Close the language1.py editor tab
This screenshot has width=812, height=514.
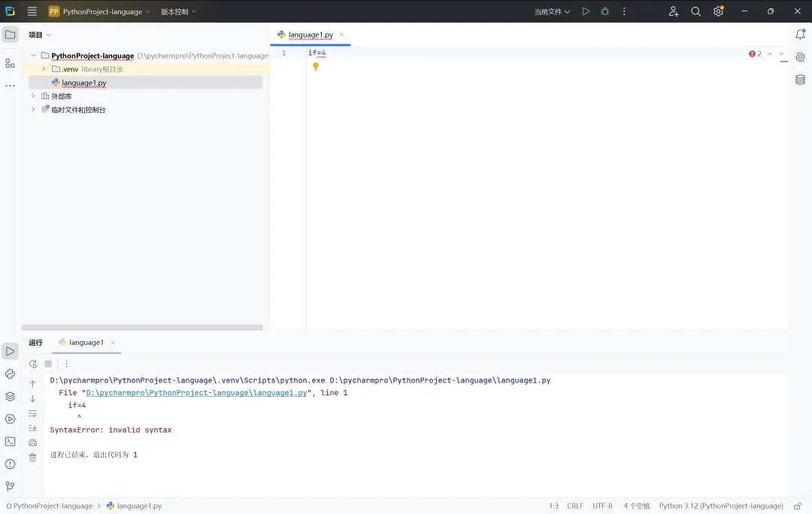342,35
